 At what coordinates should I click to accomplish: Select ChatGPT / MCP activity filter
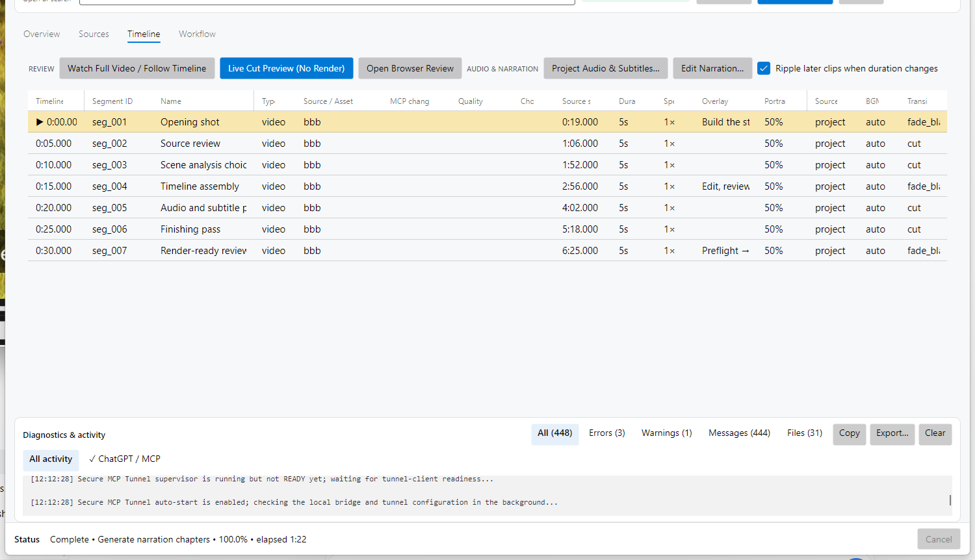(125, 459)
